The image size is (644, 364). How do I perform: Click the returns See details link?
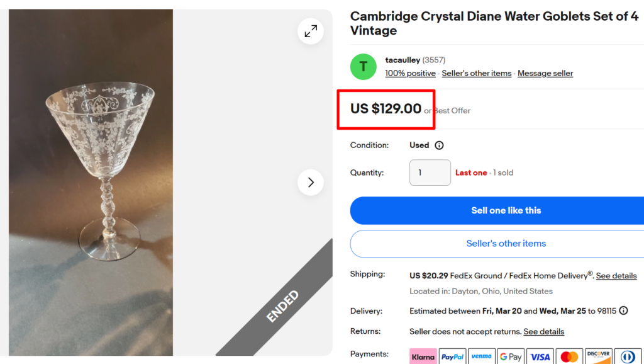545,331
